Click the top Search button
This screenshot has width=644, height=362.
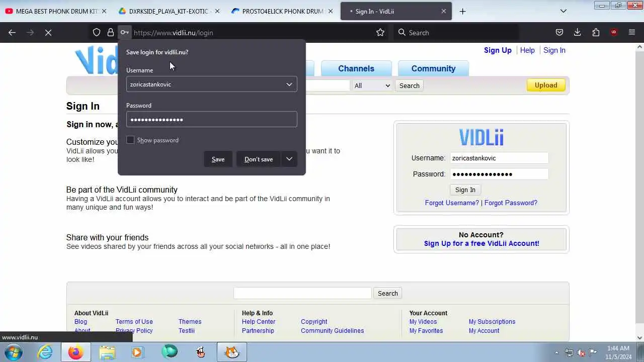click(x=410, y=85)
